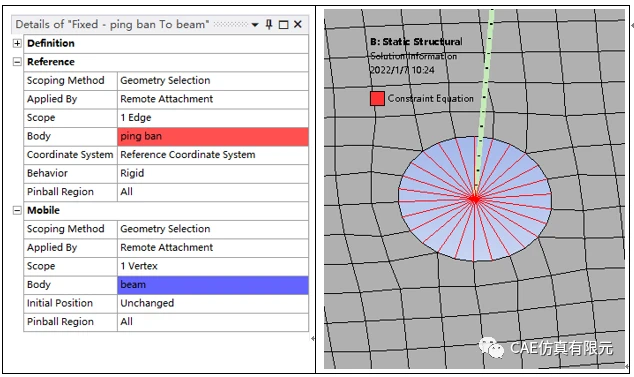This screenshot has height=377, width=634.
Task: Click Reference Scoping Method value Geometry Selection
Action: pyautogui.click(x=165, y=80)
